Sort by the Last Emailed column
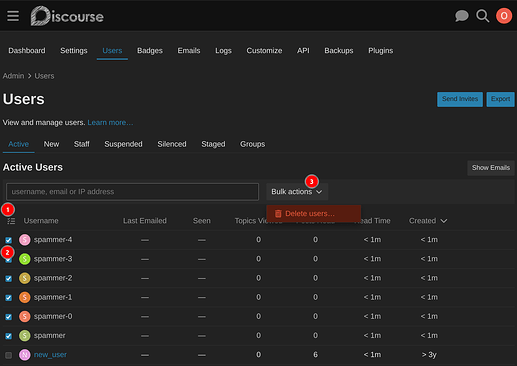Screen dimensions: 517x366 pos(145,221)
